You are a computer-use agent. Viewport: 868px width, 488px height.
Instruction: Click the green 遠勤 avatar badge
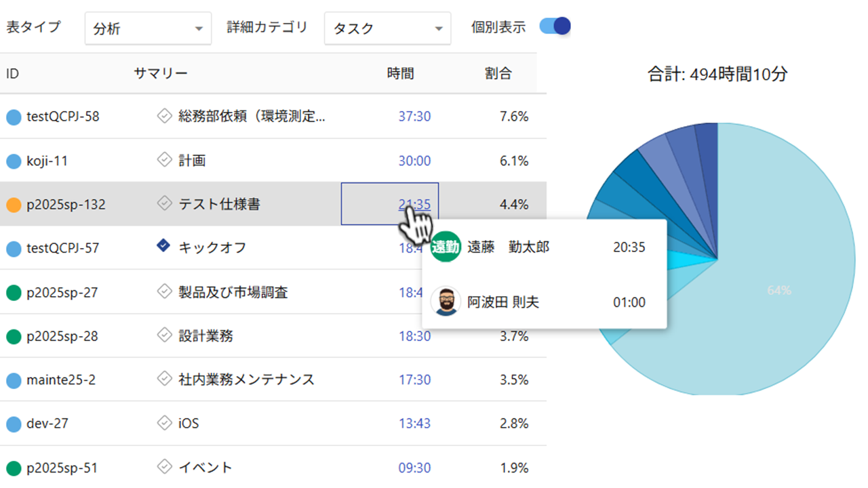(x=446, y=247)
